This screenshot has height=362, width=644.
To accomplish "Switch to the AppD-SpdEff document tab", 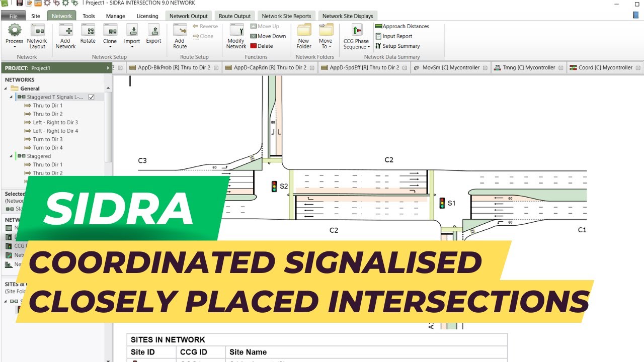I will pyautogui.click(x=364, y=68).
